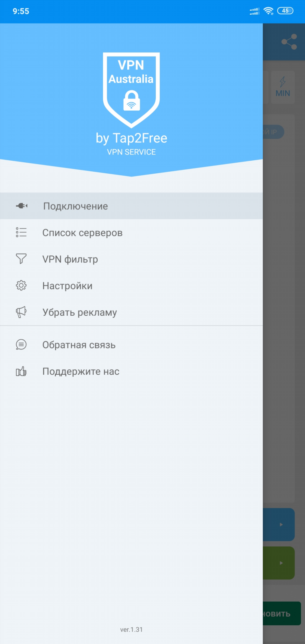This screenshot has height=644, width=305.
Task: Tap the Wi-Fi status bar icon
Action: pos(268,11)
